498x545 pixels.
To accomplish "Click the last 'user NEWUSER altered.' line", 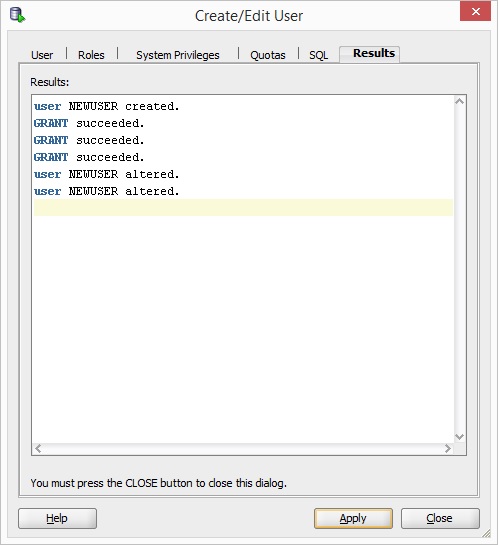I will click(107, 191).
